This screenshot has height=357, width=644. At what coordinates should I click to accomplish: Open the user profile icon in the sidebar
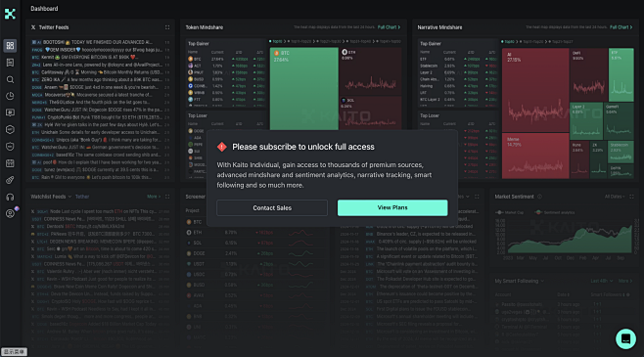click(10, 214)
